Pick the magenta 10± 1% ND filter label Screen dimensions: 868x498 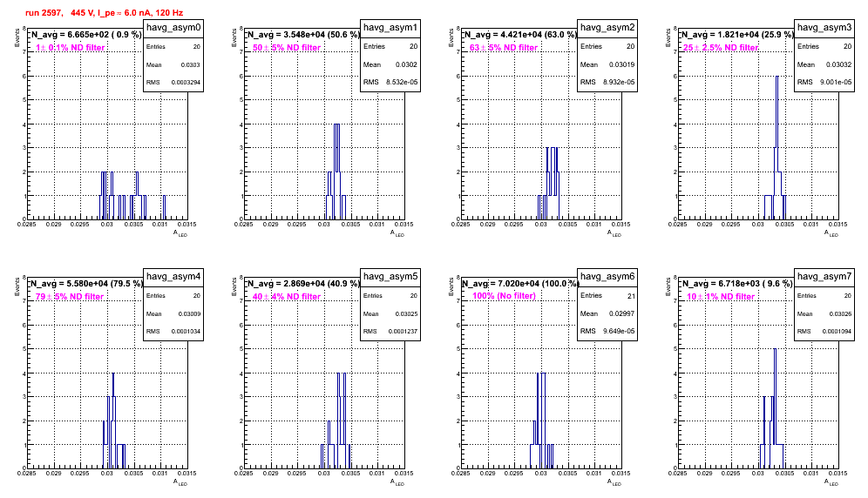coord(721,297)
